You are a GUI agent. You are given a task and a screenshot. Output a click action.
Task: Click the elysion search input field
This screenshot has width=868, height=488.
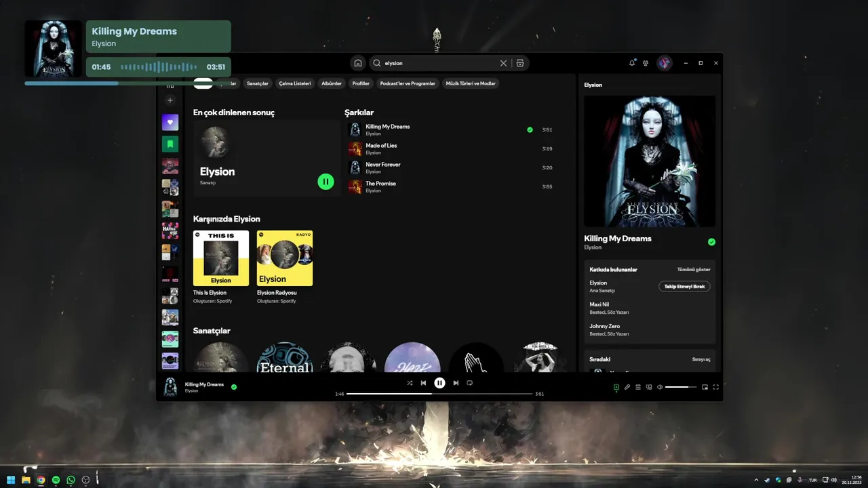(x=440, y=63)
